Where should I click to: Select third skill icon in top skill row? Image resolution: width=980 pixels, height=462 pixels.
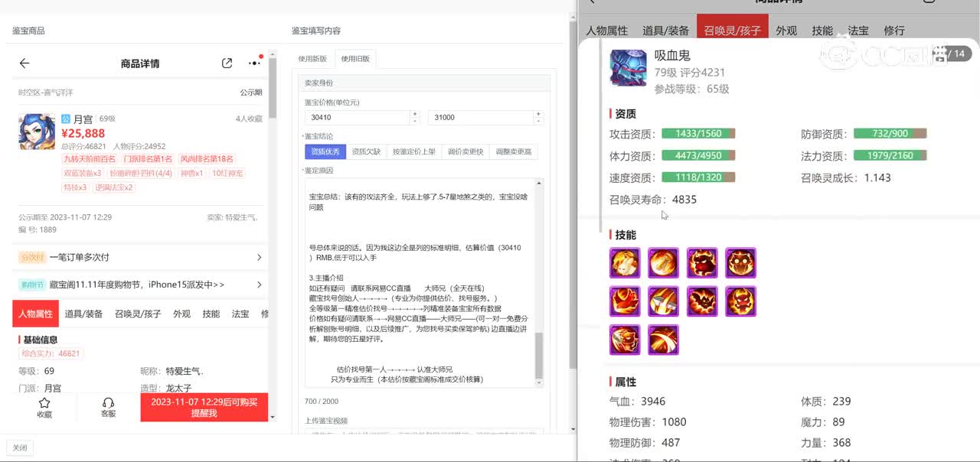[702, 263]
